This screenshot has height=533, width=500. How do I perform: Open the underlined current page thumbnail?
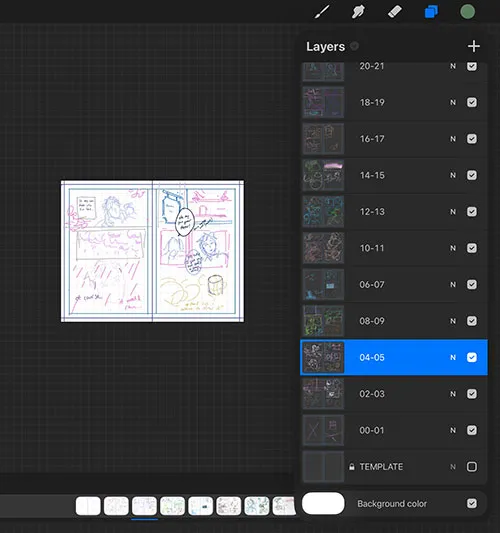tap(144, 505)
